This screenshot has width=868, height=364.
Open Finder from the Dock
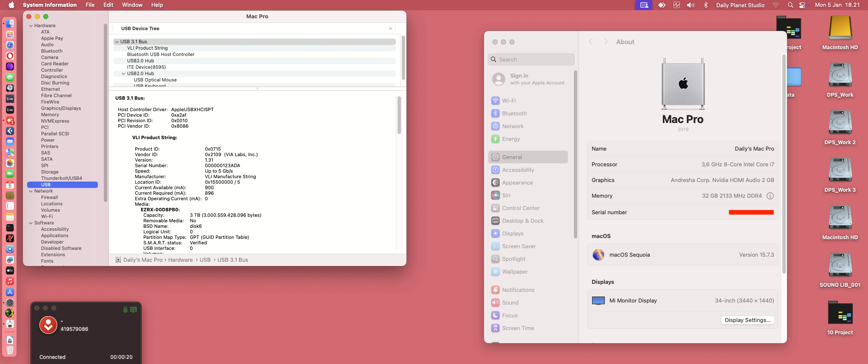click(x=10, y=24)
